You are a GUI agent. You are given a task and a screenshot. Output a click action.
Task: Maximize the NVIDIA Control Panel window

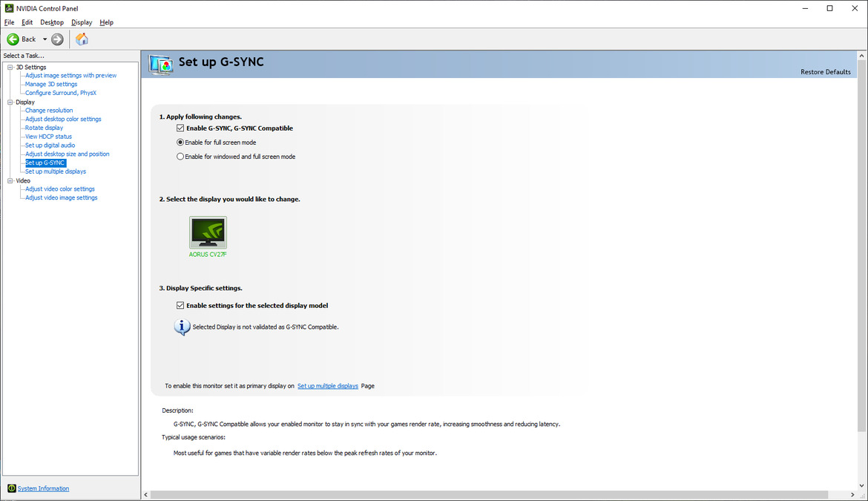pyautogui.click(x=830, y=8)
